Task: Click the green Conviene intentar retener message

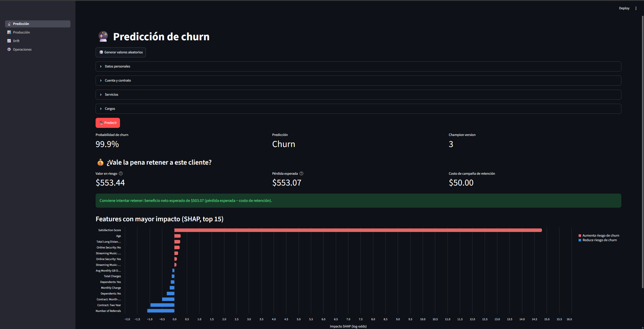Action: coord(358,201)
